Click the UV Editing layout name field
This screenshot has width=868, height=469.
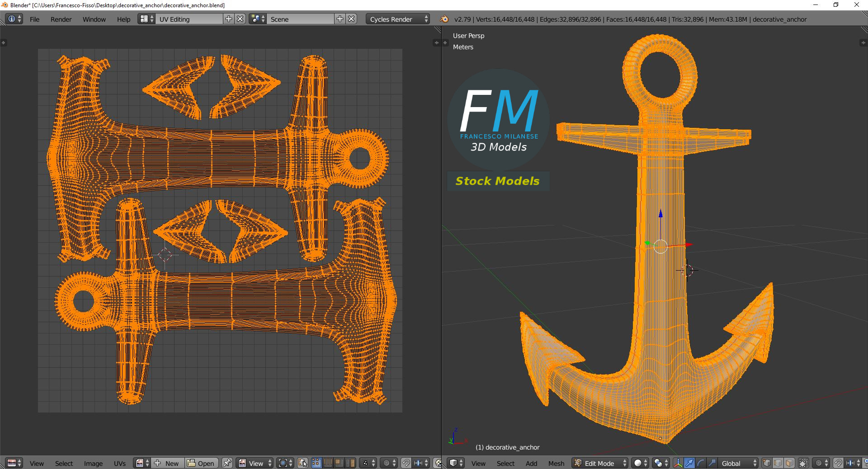(x=189, y=19)
